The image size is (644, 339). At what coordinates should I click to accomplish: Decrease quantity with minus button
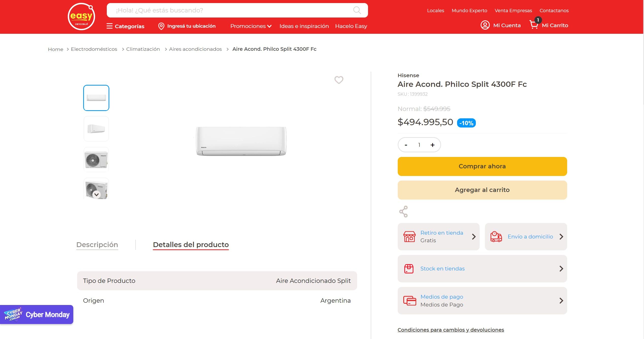pyautogui.click(x=406, y=145)
